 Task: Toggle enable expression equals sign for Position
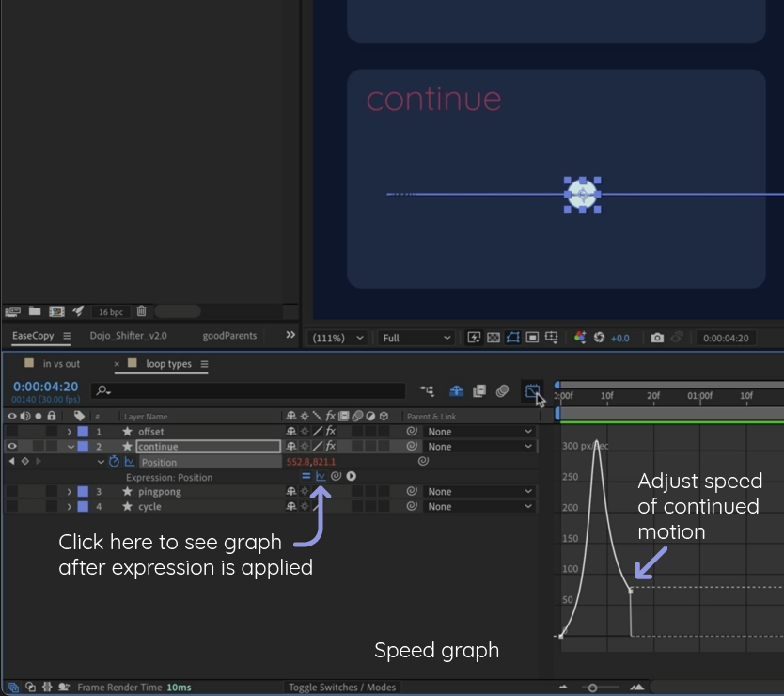306,476
